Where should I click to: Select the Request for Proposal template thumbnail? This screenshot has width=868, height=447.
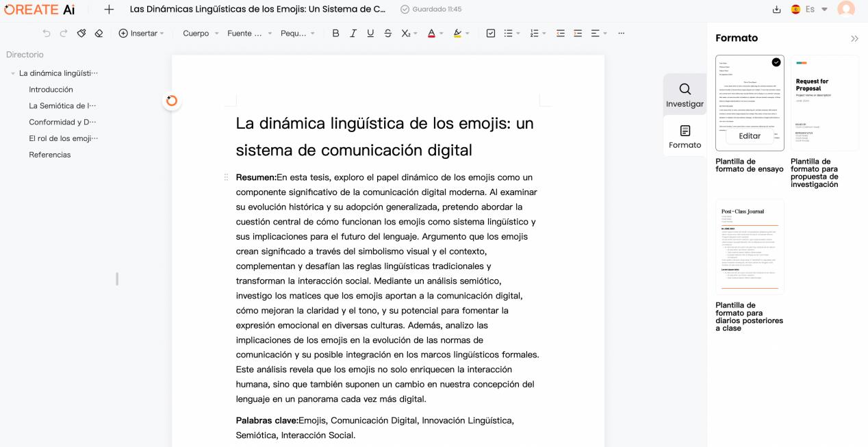(824, 103)
